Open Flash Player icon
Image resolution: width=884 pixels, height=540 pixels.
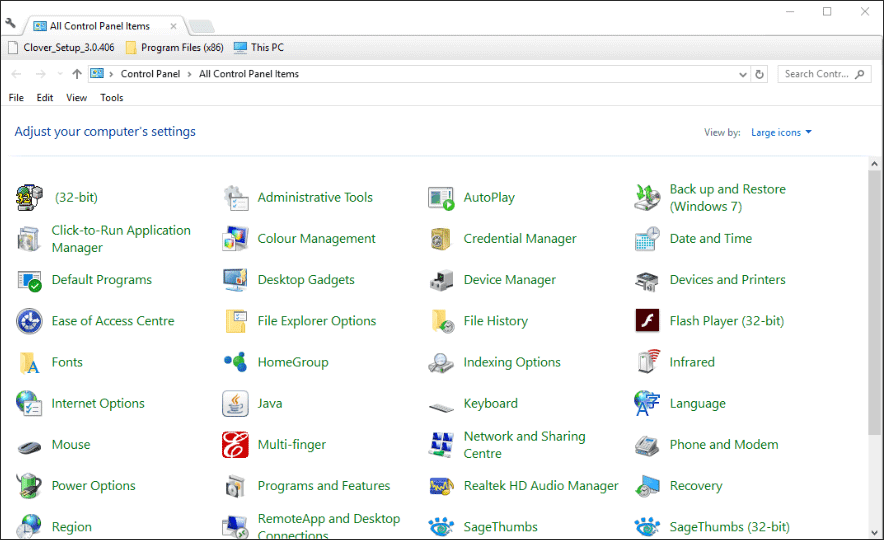coord(647,321)
